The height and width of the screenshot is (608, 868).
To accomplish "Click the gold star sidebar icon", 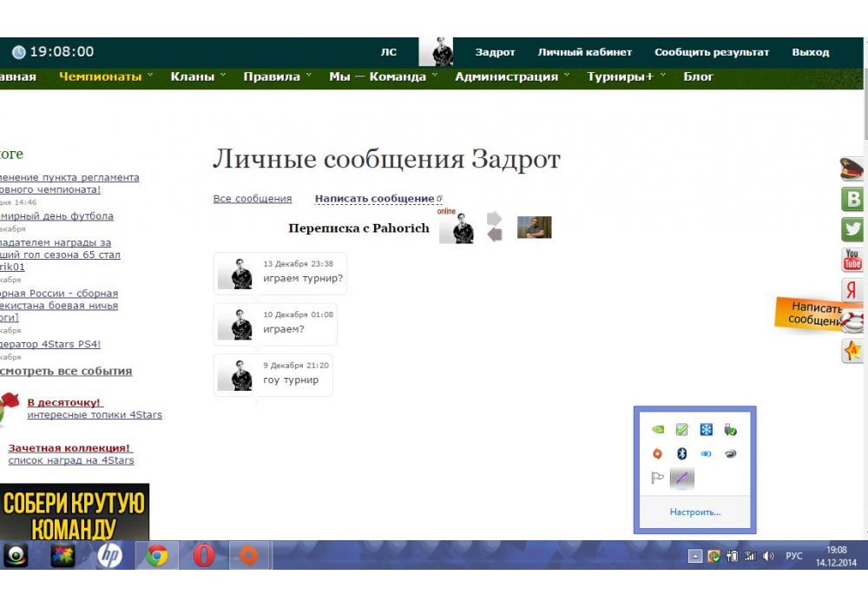I will [x=852, y=351].
